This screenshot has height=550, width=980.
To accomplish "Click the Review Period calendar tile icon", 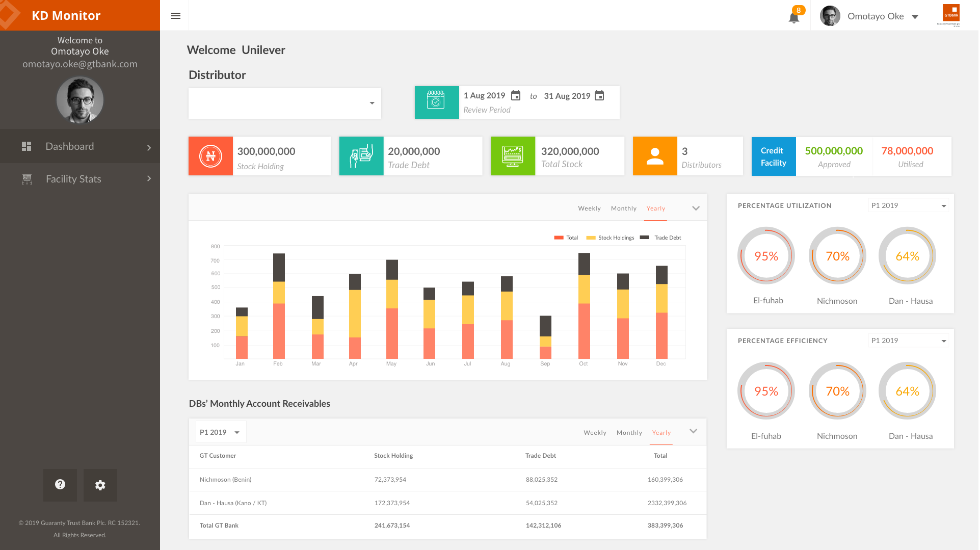I will 437,102.
